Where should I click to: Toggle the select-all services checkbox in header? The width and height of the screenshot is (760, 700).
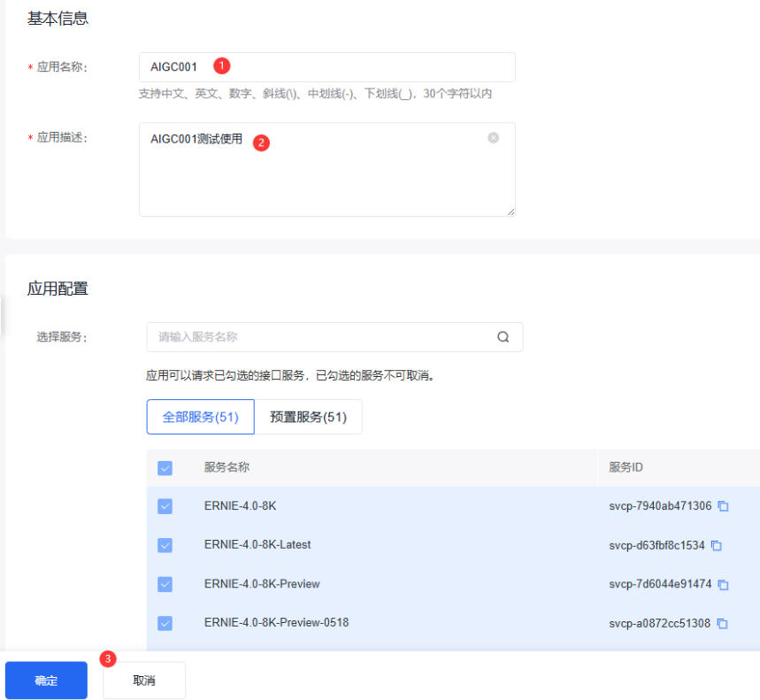point(165,468)
